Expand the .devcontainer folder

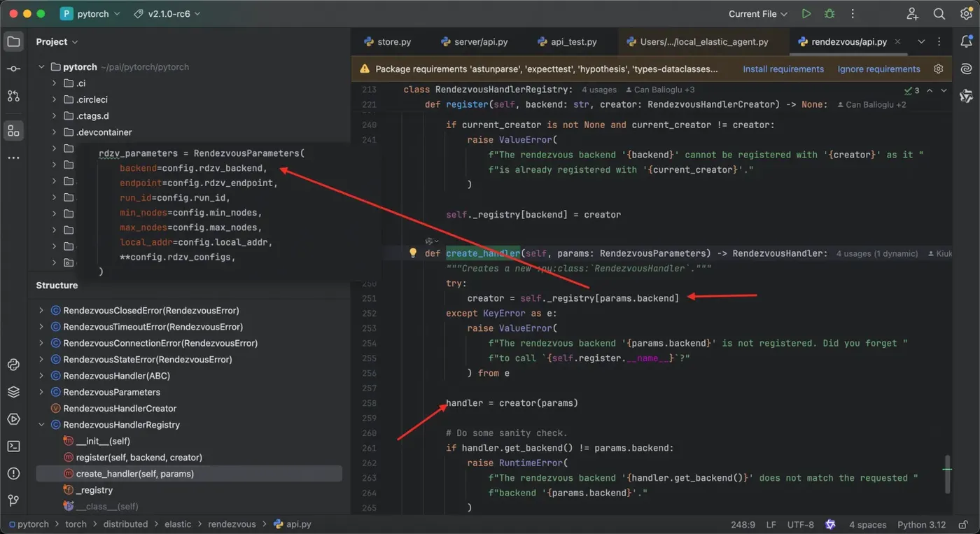(x=54, y=132)
